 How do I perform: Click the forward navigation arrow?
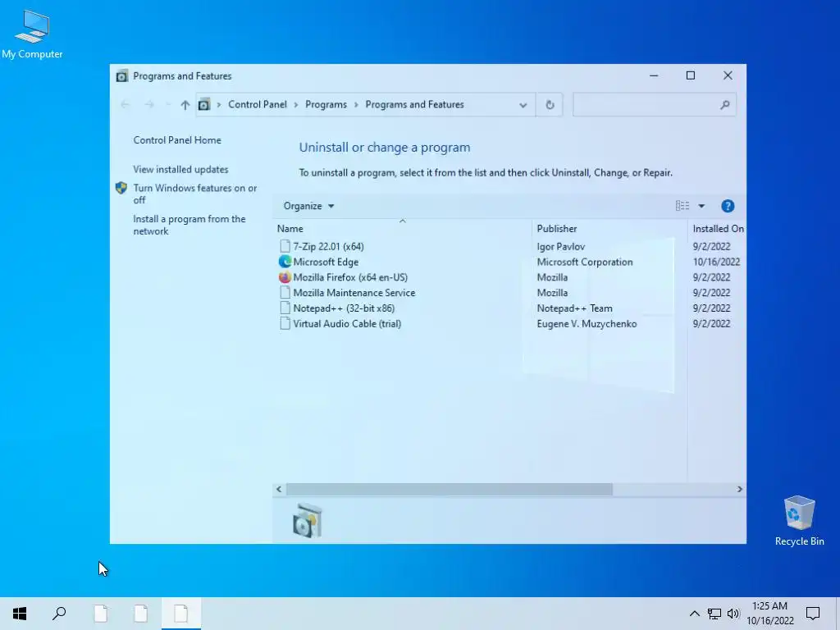click(x=149, y=105)
